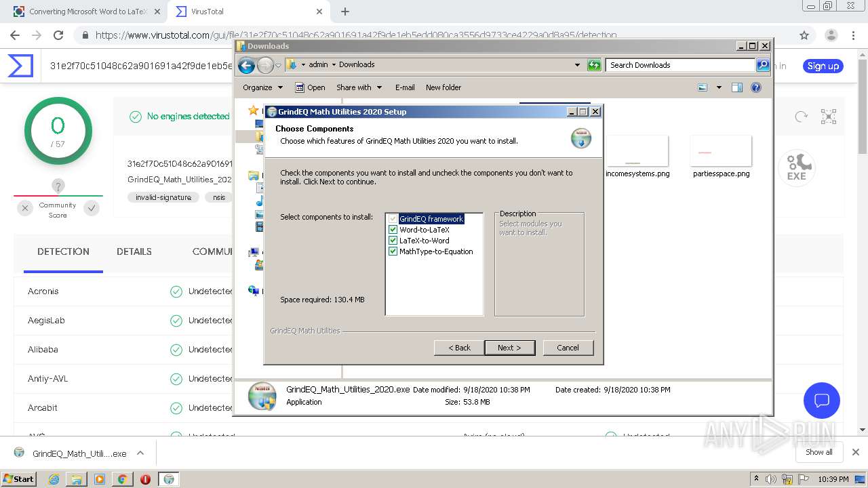Click the Explorer refresh button beside address bar
This screenshot has height=488, width=868.
tap(594, 65)
